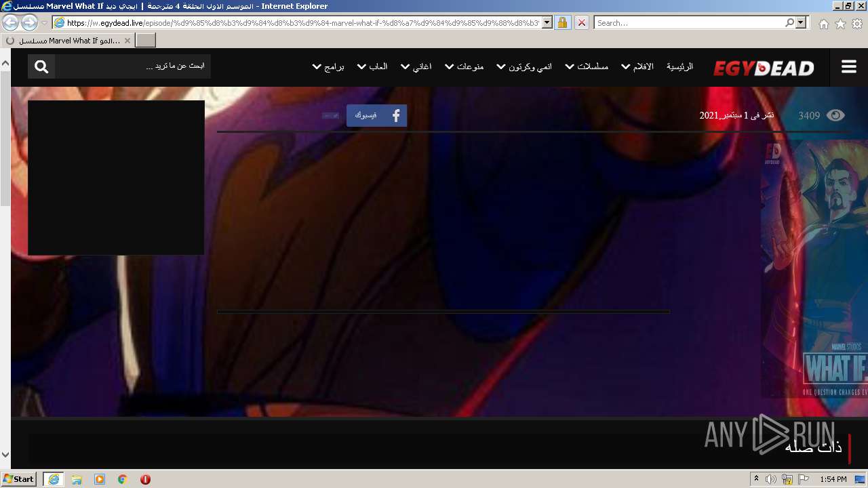This screenshot has width=868, height=488.
Task: Expand the الافلام movies menu
Action: 637,66
